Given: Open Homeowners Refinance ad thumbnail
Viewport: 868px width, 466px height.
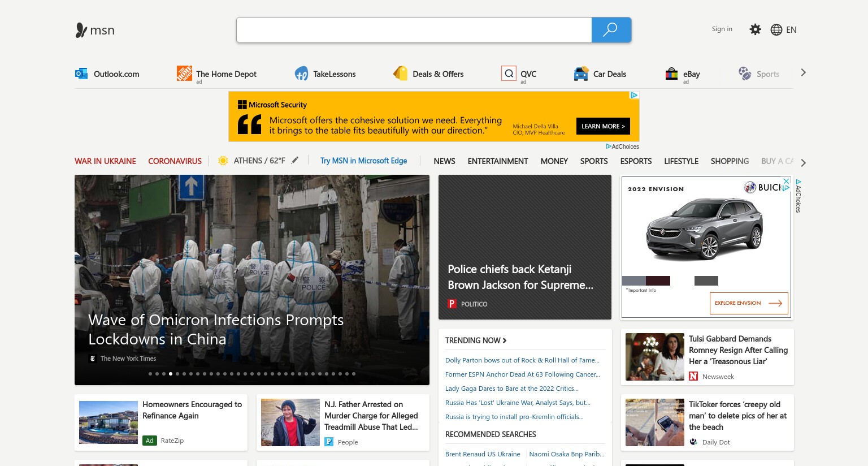Looking at the screenshot, I should pos(108,422).
